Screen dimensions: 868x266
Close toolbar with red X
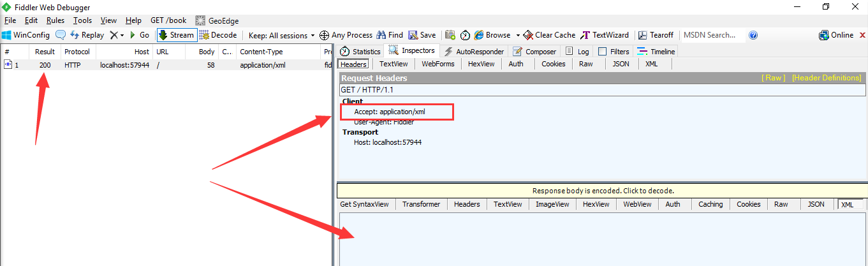pos(862,35)
